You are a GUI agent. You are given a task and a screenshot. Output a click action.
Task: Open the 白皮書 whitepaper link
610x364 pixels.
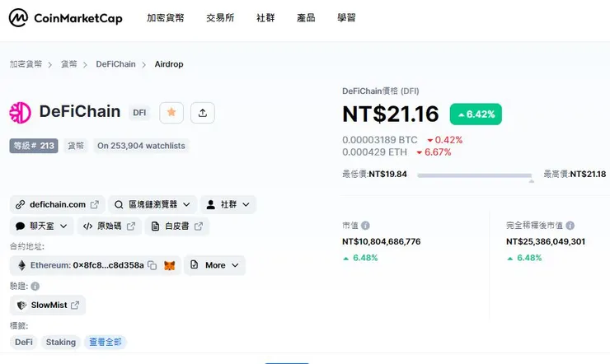[x=177, y=226]
